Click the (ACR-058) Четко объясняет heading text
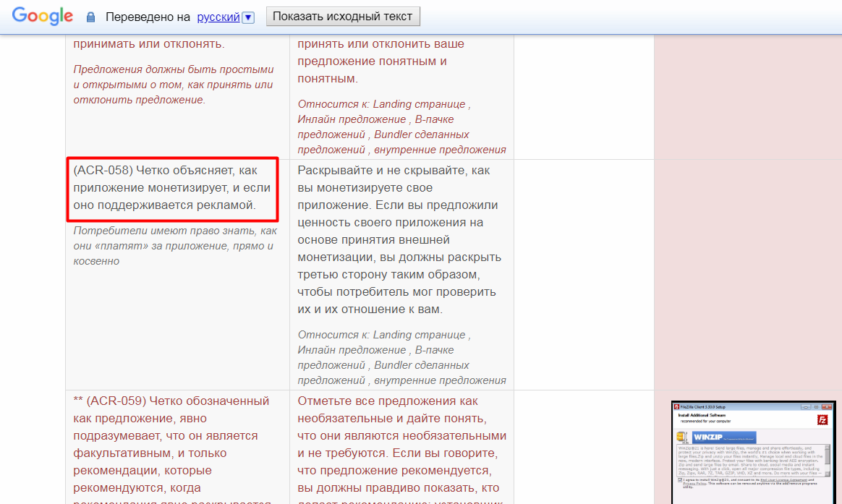The height and width of the screenshot is (504, 842). click(172, 188)
